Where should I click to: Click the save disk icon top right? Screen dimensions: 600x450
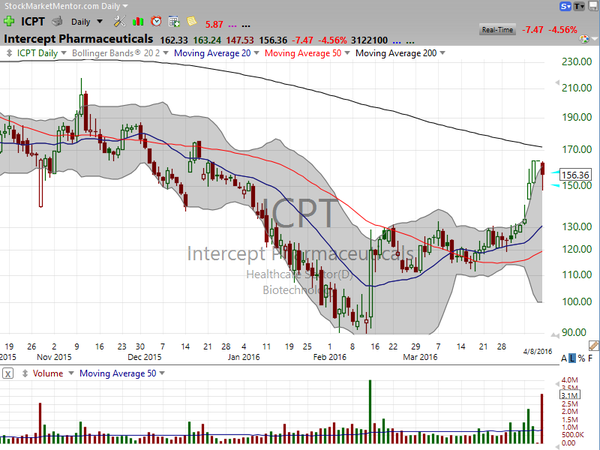tap(593, 6)
